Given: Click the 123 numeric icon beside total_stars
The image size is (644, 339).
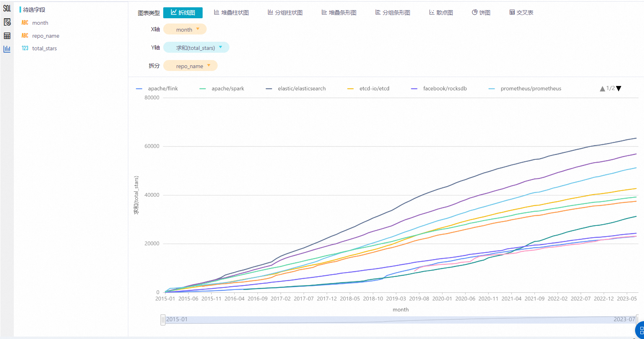Looking at the screenshot, I should 25,48.
